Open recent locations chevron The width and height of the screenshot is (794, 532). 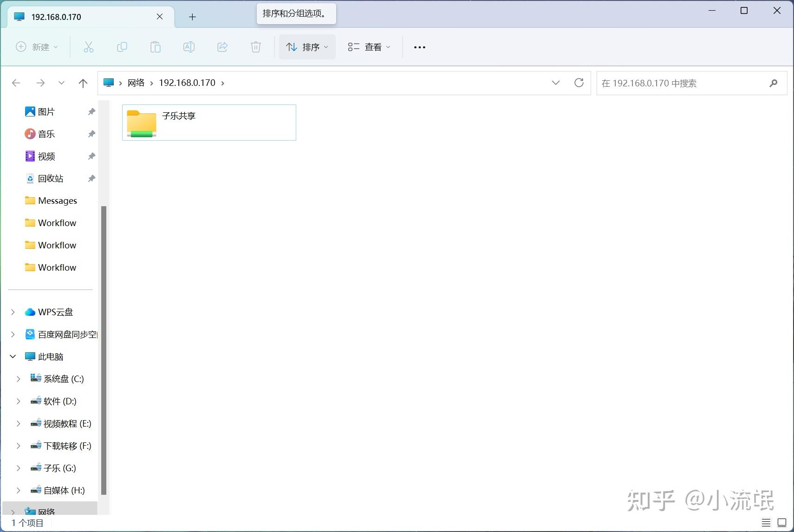pos(61,83)
